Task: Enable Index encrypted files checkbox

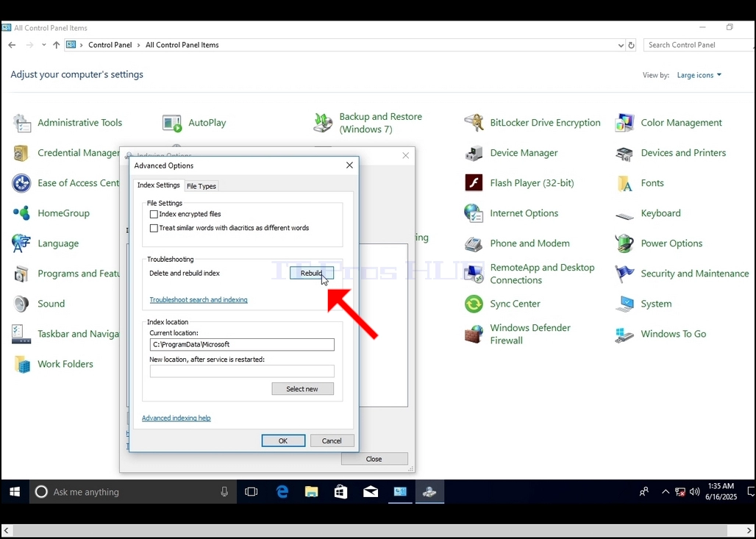Action: [x=154, y=214]
